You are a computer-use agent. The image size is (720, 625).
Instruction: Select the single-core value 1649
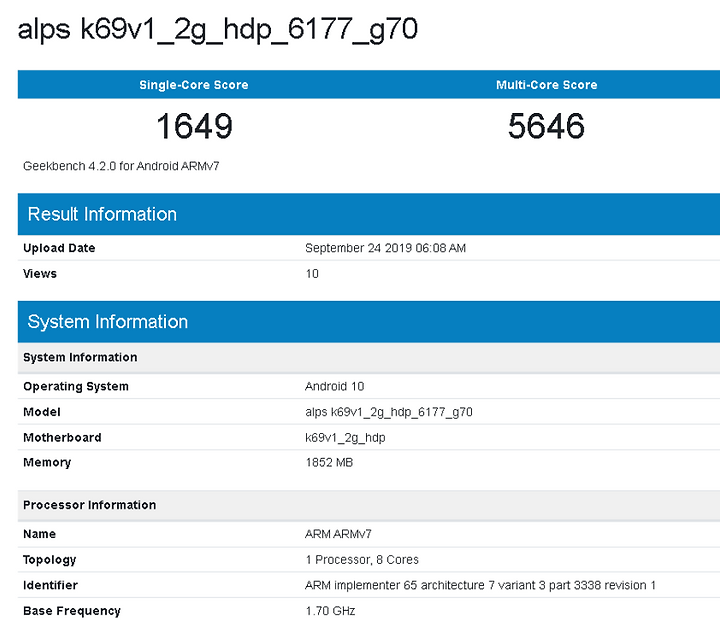[194, 126]
